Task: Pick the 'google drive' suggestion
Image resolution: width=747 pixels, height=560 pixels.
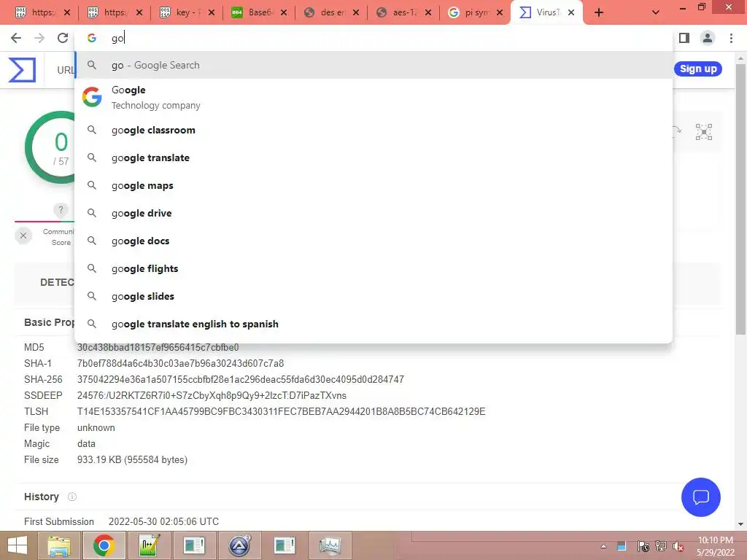Action: [373, 213]
